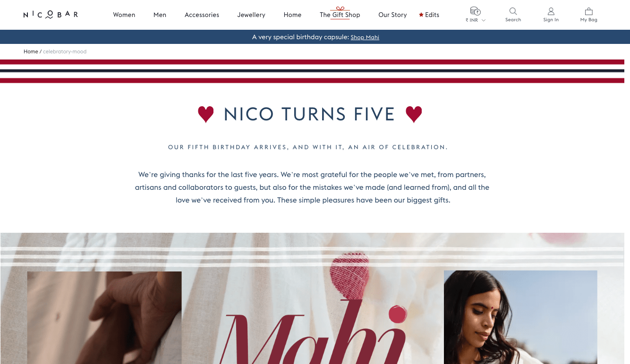Image resolution: width=630 pixels, height=364 pixels.
Task: Click the Home breadcrumb link
Action: point(31,51)
